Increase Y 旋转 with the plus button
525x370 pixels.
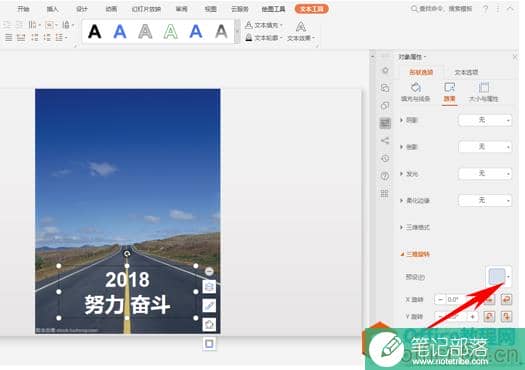tap(472, 316)
